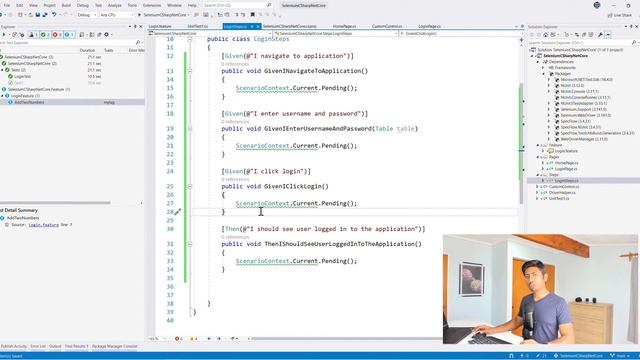Open the editor zoom level dropdown

157,339
